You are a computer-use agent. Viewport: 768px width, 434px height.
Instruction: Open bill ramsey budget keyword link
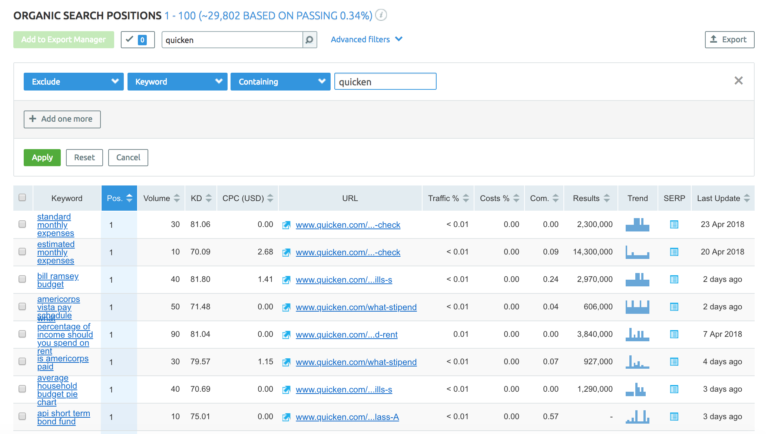pos(58,280)
